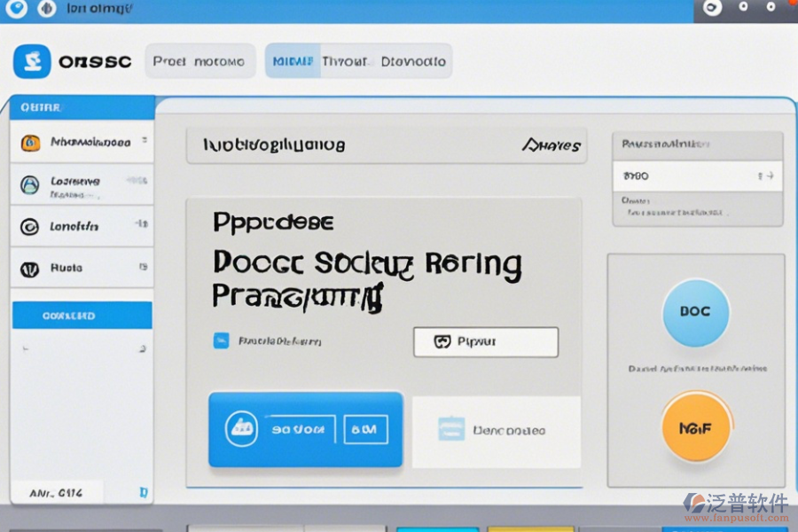798x532 pixels.
Task: Click the round white icon in title bar
Action: 17,8
